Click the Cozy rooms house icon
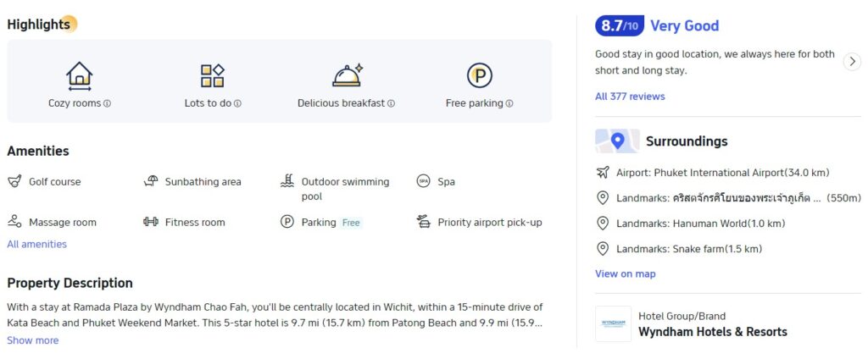 79,76
